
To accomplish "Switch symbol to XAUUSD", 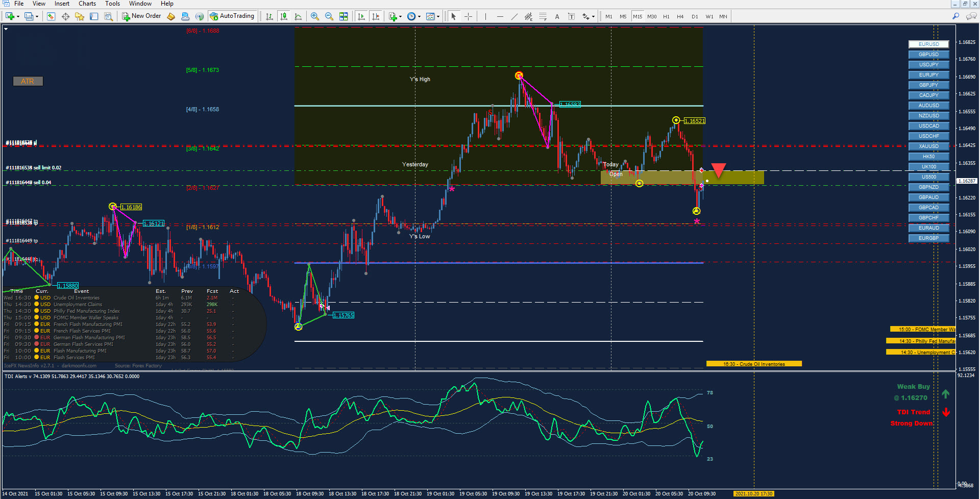I will pyautogui.click(x=928, y=146).
